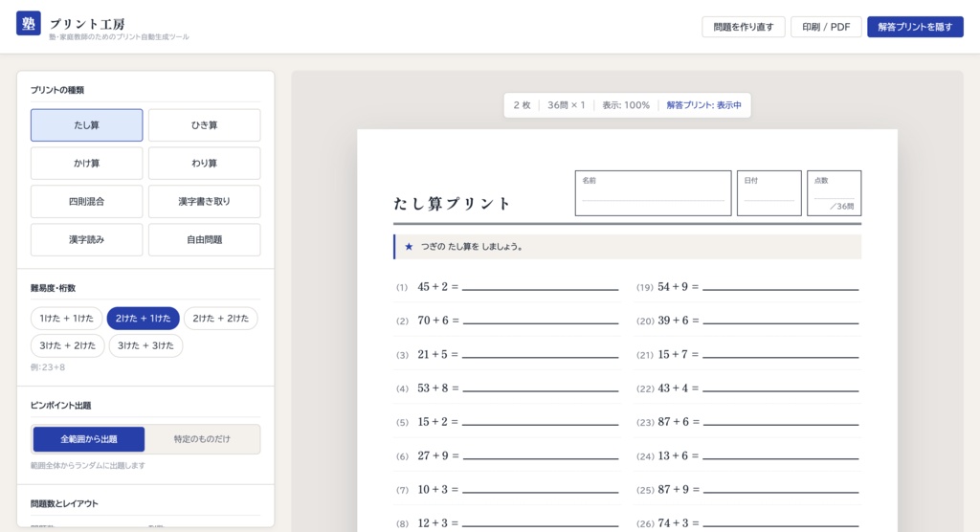Select ひき算 worksheet type
980x532 pixels.
point(205,125)
